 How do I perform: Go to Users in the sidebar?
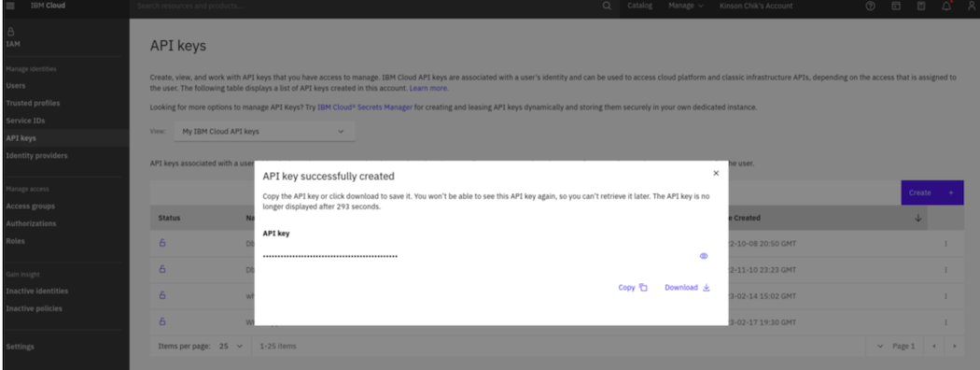[x=16, y=86]
